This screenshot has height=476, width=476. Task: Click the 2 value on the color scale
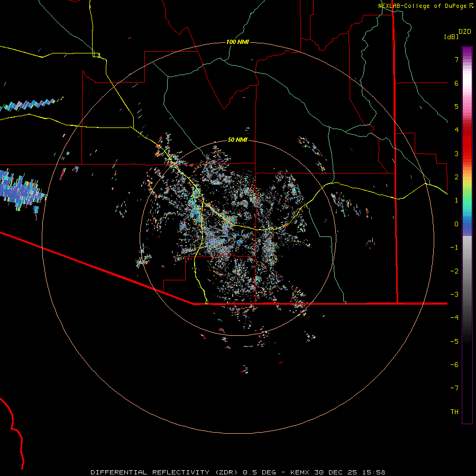coord(456,177)
